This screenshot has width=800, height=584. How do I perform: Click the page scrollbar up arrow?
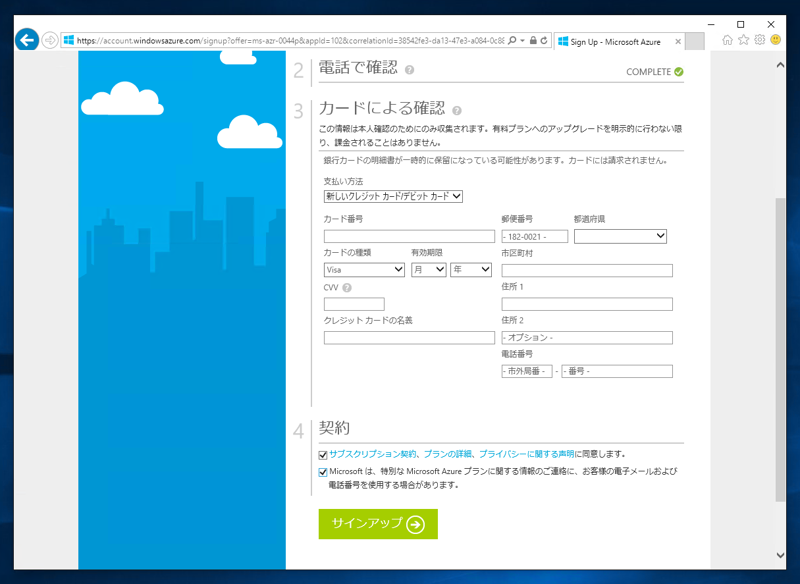780,65
